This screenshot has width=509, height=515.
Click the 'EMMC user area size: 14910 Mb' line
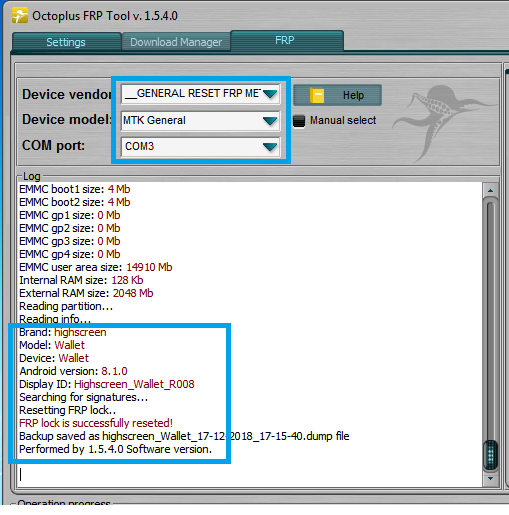click(x=96, y=267)
